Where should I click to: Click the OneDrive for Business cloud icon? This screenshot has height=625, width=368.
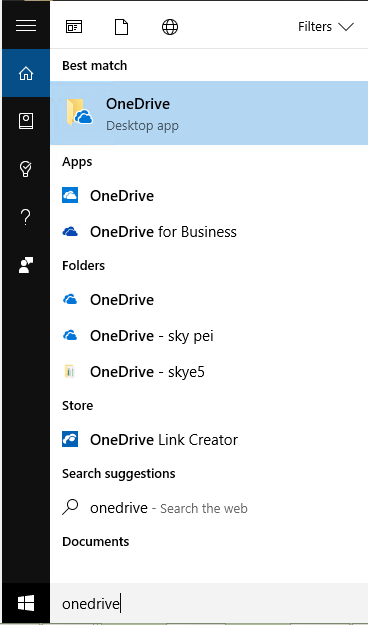tap(70, 232)
